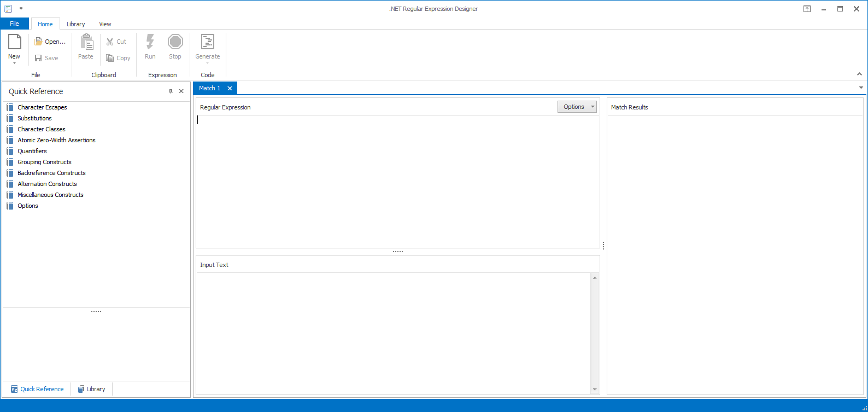The image size is (868, 412).
Task: Close the Match 1 tab
Action: coord(230,88)
